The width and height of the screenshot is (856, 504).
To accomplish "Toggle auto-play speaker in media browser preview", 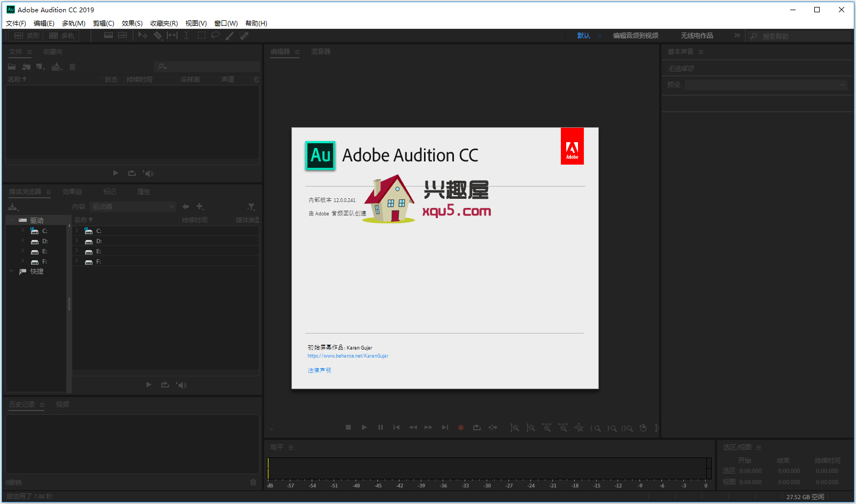I will pyautogui.click(x=181, y=385).
